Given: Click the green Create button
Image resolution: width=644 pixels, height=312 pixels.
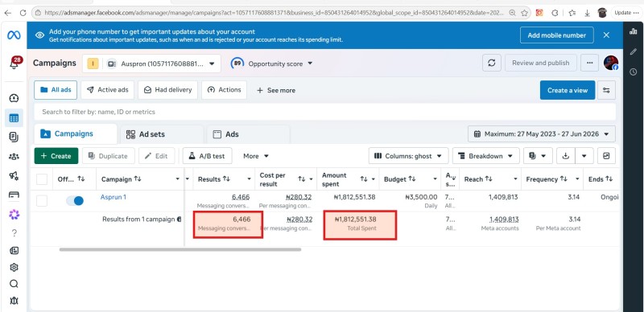Looking at the screenshot, I should click(56, 156).
